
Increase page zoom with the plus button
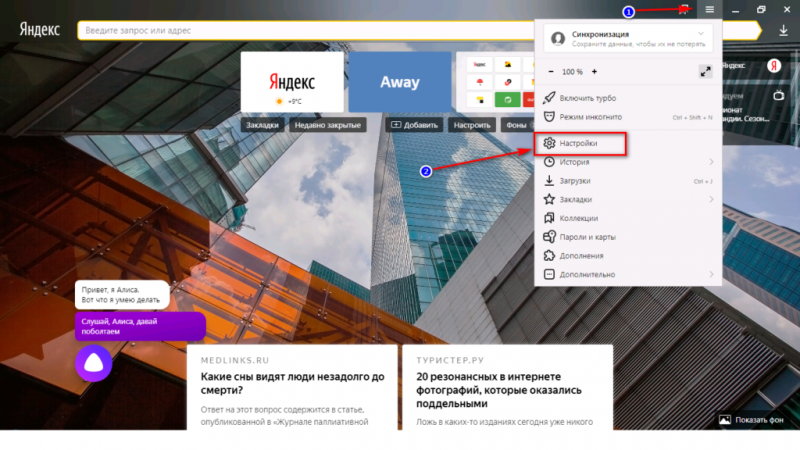[594, 72]
